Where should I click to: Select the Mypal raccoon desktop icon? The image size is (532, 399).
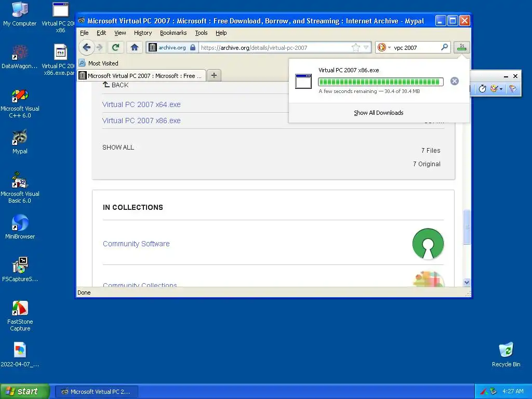pyautogui.click(x=20, y=142)
